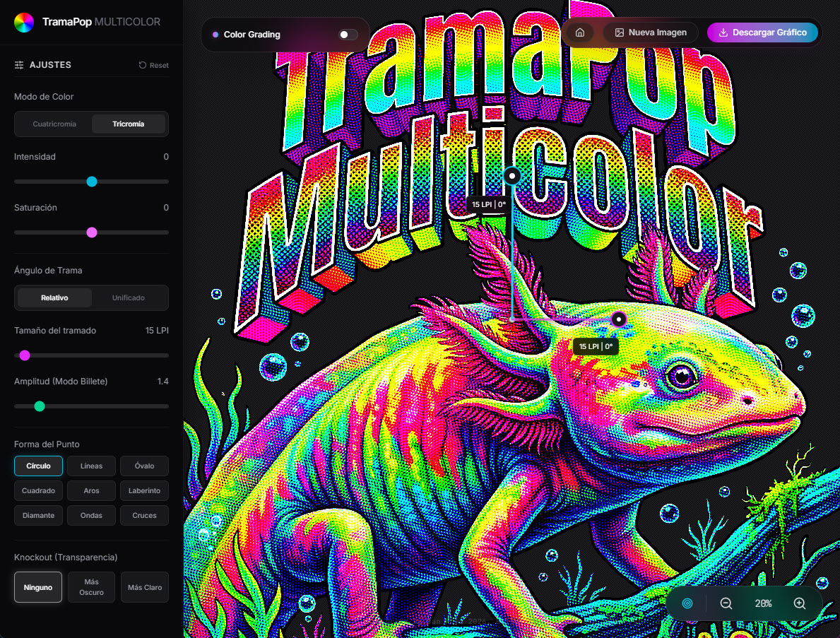Click the Amplitud value 1.4
Viewport: 840px width, 638px height.
click(x=163, y=382)
